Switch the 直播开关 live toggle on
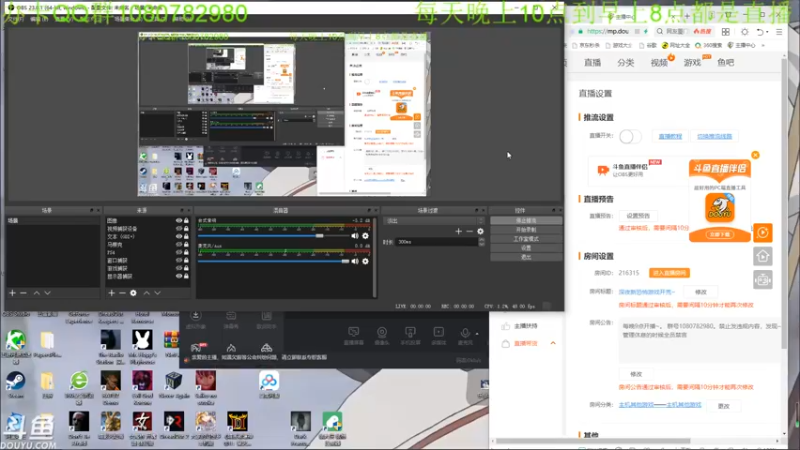 click(x=630, y=136)
